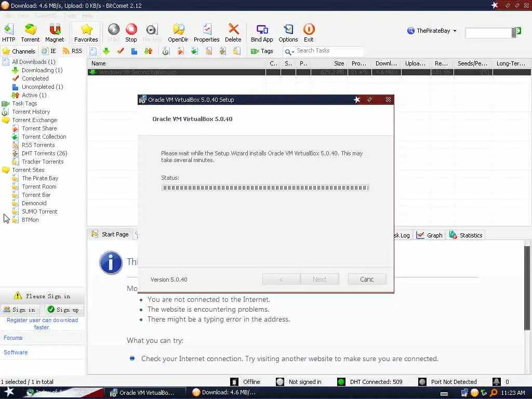Viewport: 532px width, 399px height.
Task: Click VirtualBox installation progress bar
Action: point(265,188)
